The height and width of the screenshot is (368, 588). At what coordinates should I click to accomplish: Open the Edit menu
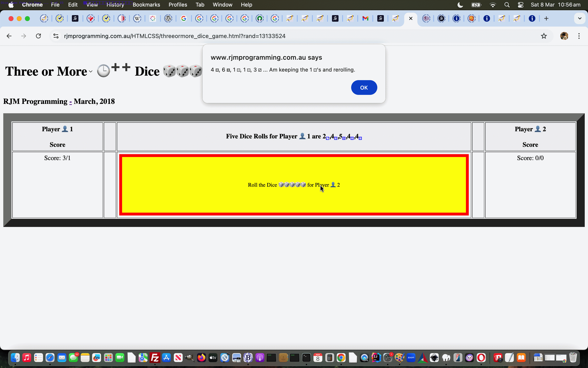point(73,5)
